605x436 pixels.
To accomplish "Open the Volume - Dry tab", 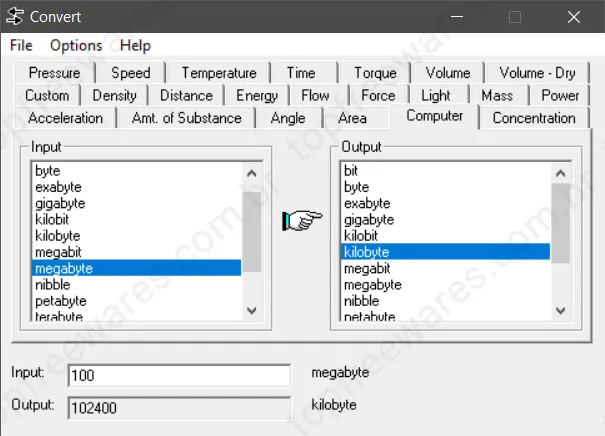I will (x=537, y=73).
